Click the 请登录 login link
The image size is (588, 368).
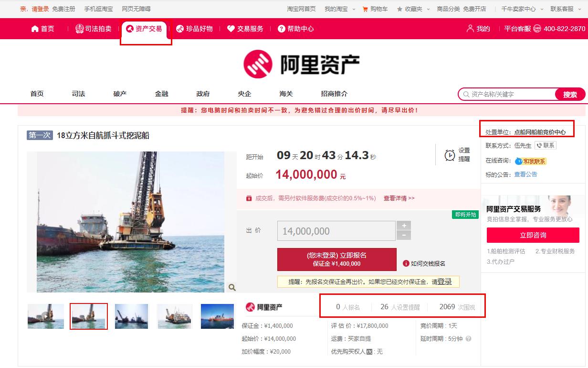[40, 9]
